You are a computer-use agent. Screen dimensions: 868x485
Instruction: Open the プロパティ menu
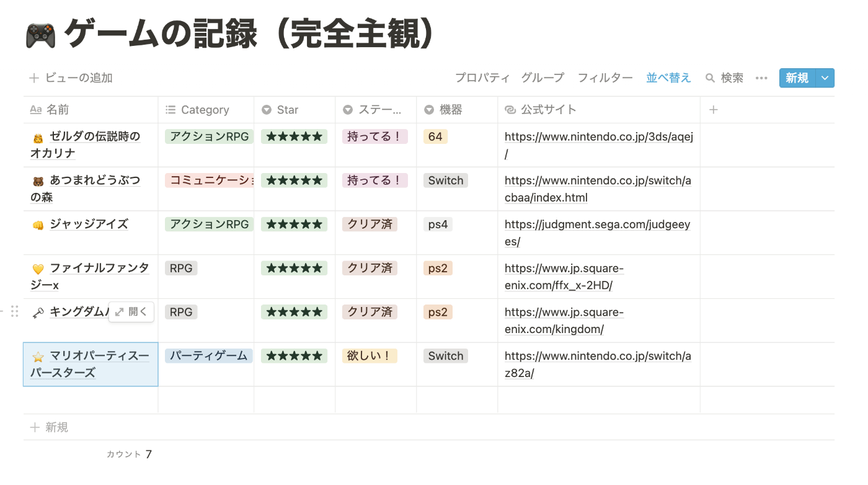[482, 78]
